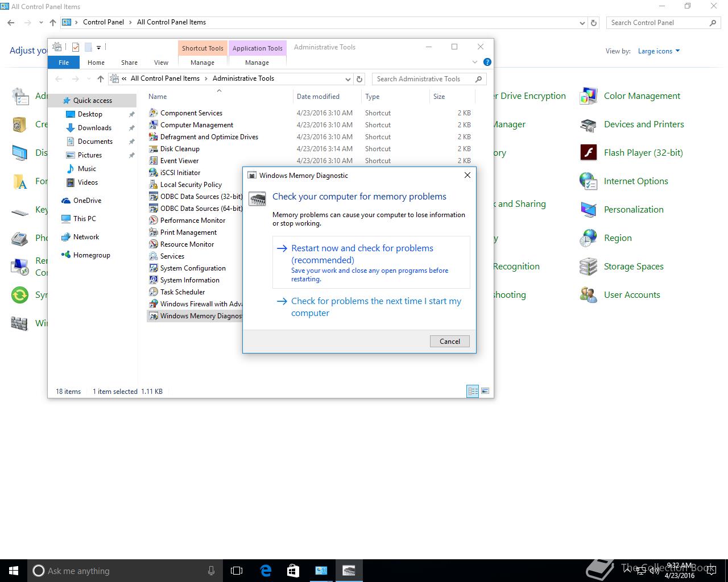Open Downloads in navigation pane
The height and width of the screenshot is (582, 728).
click(94, 128)
